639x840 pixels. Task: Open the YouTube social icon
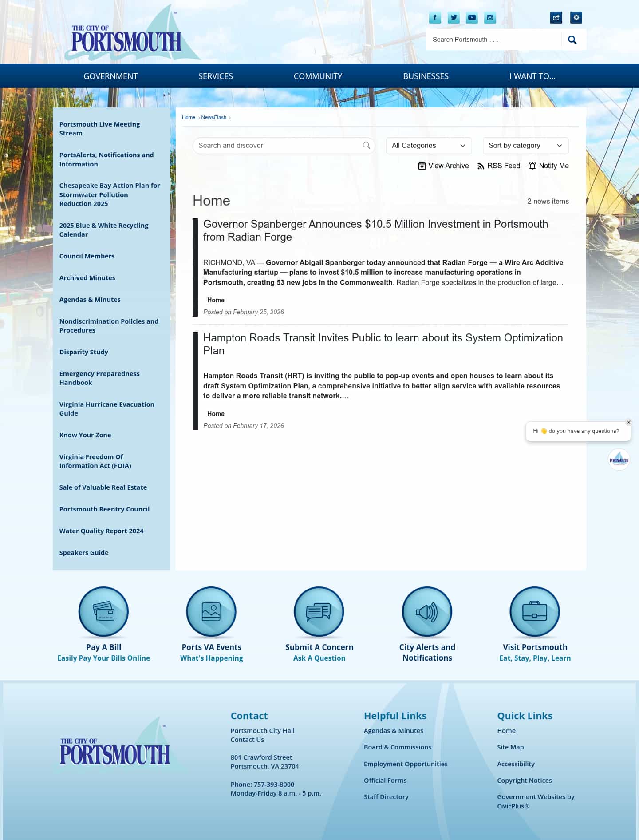(472, 18)
